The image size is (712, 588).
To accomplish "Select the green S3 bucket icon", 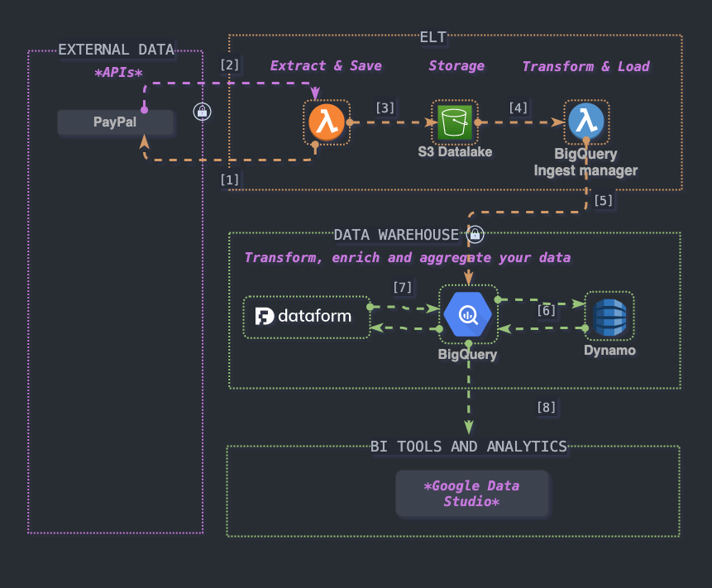I will pyautogui.click(x=455, y=122).
